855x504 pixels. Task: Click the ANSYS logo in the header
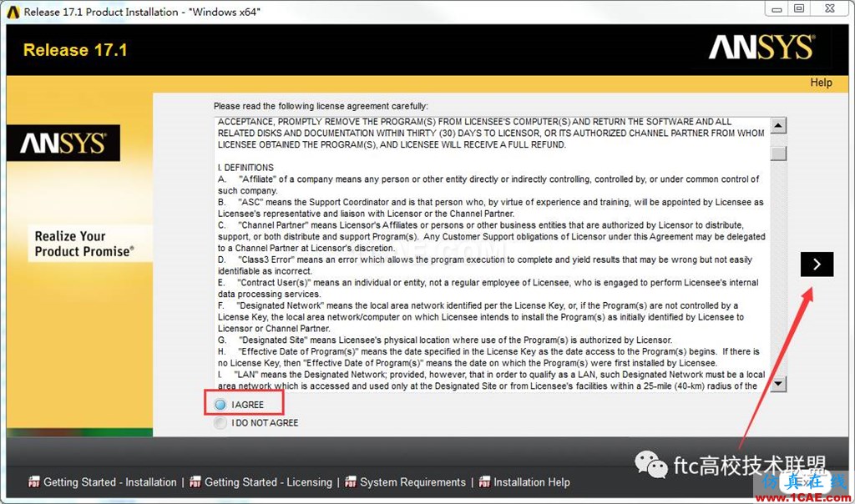(x=761, y=48)
